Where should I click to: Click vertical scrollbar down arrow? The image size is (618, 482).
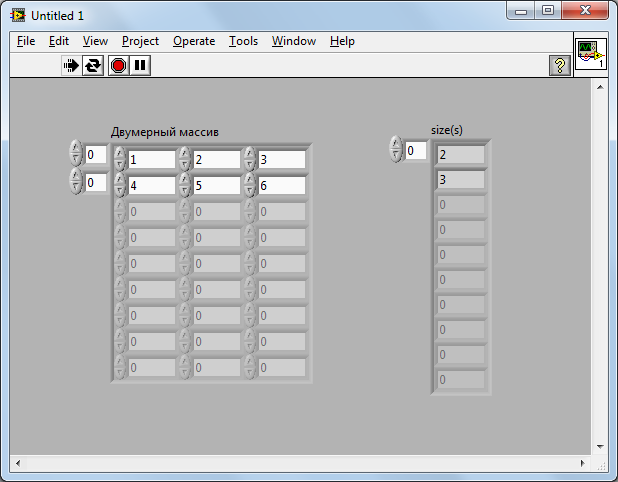coord(600,447)
